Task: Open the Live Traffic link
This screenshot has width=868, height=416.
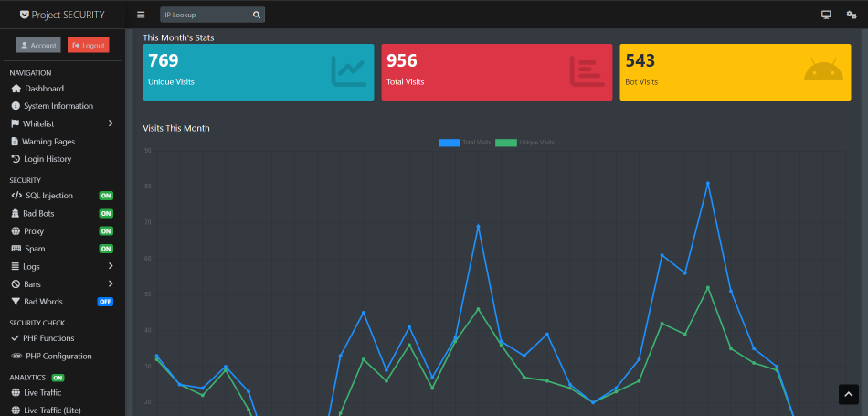Action: [60, 393]
